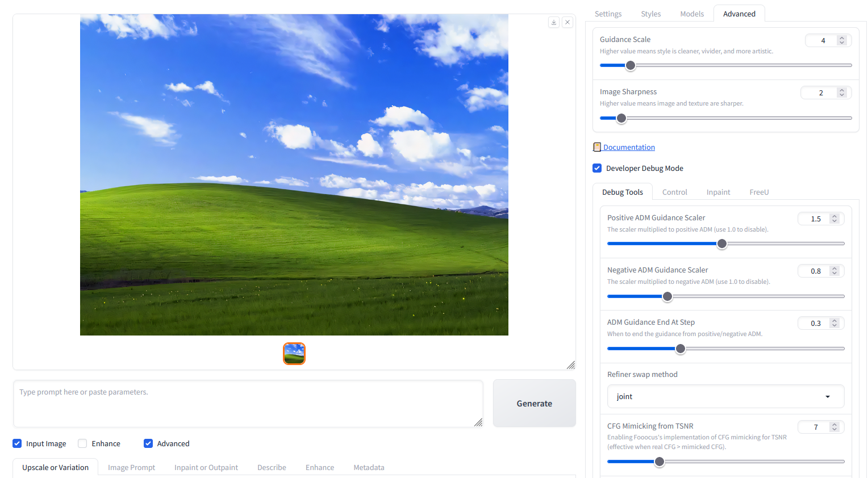Image resolution: width=868 pixels, height=478 pixels.
Task: Adjust the Negative ADM Guidance Scaler slider
Action: click(725, 296)
